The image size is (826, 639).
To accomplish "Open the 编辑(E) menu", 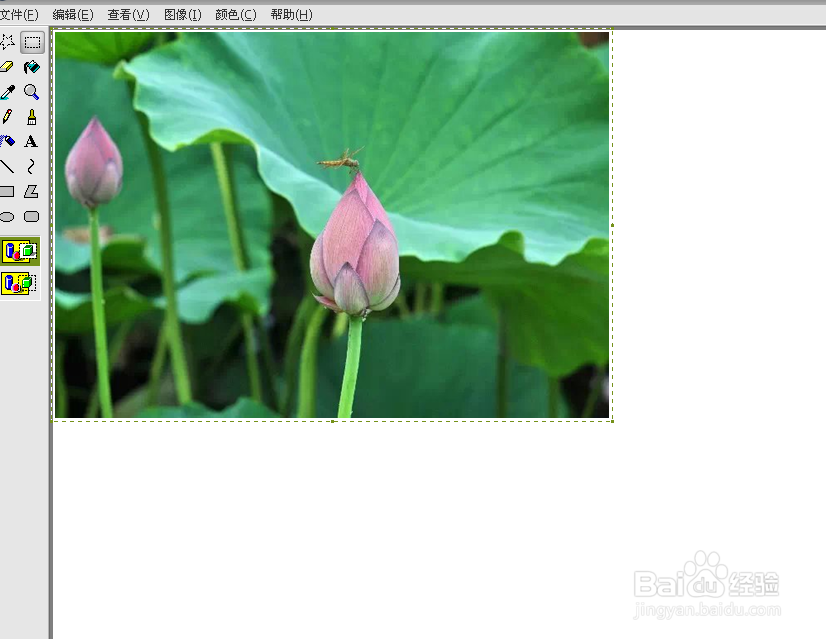I will coord(73,15).
